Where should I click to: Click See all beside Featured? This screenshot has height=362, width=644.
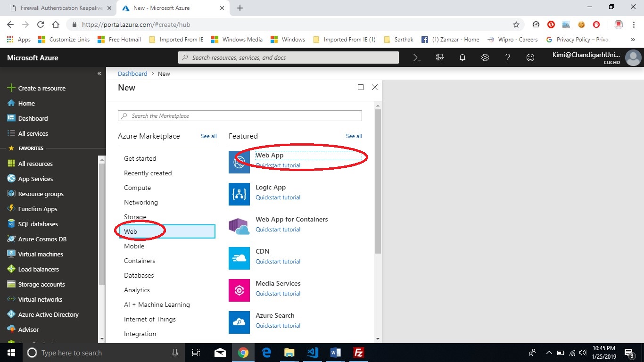click(x=354, y=136)
